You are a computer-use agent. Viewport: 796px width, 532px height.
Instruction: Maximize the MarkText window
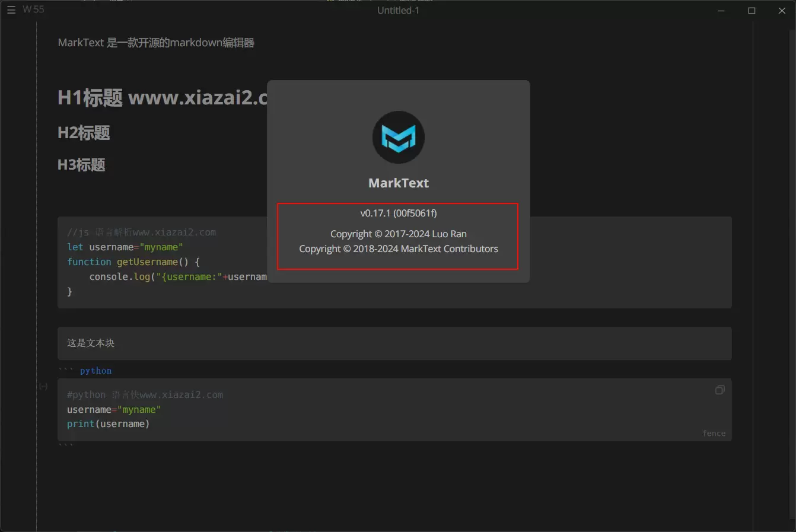coord(752,11)
